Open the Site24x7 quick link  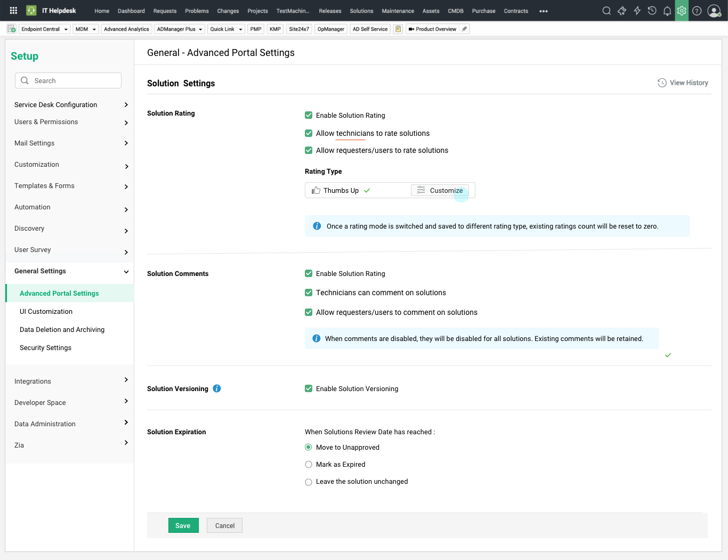point(299,29)
